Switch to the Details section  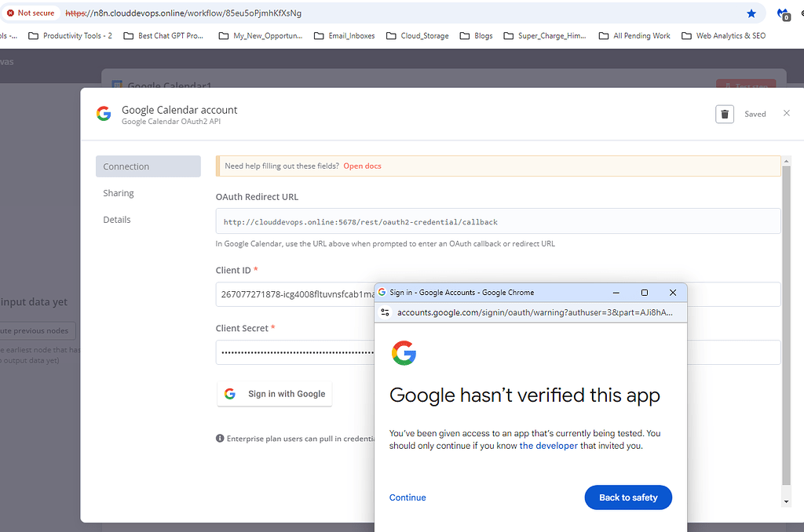click(x=116, y=219)
